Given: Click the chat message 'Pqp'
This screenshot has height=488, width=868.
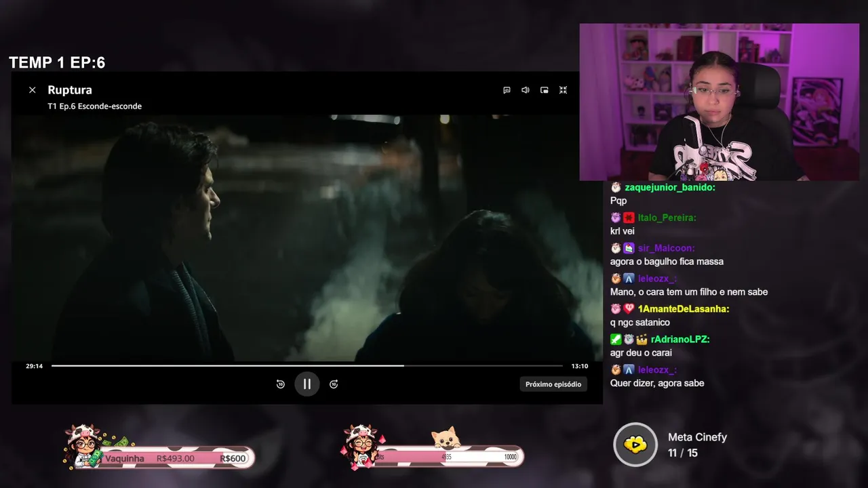Looking at the screenshot, I should [618, 201].
